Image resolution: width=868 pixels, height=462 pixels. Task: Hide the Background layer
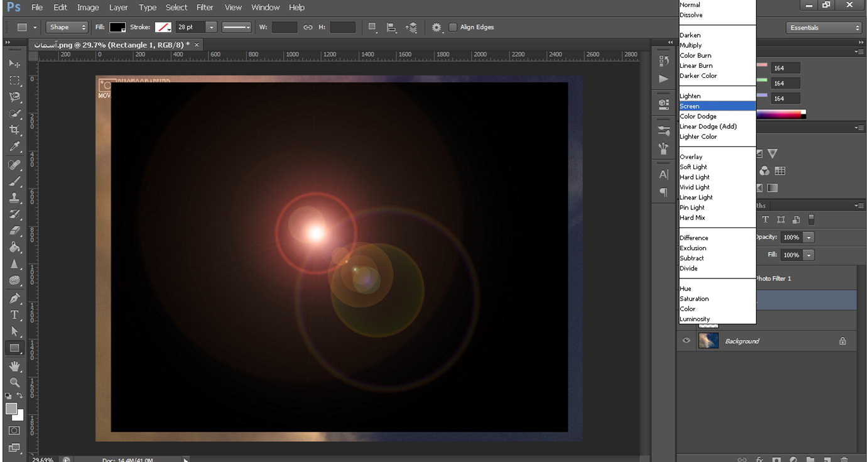coord(686,341)
